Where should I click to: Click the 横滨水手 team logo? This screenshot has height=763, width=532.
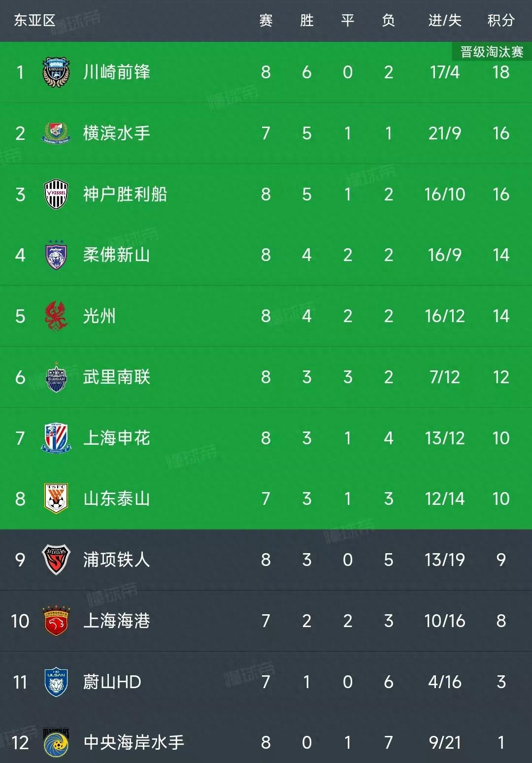coord(56,133)
